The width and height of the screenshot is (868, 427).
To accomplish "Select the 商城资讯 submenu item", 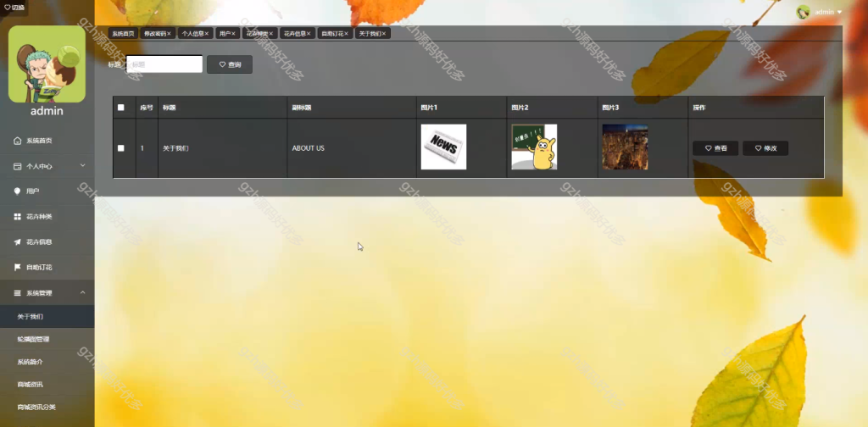I will click(47, 385).
